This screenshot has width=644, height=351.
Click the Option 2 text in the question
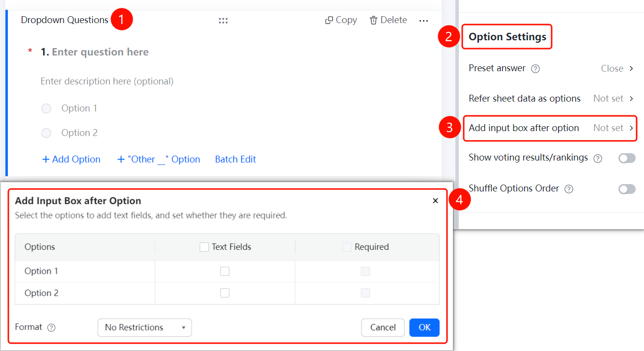pos(80,133)
